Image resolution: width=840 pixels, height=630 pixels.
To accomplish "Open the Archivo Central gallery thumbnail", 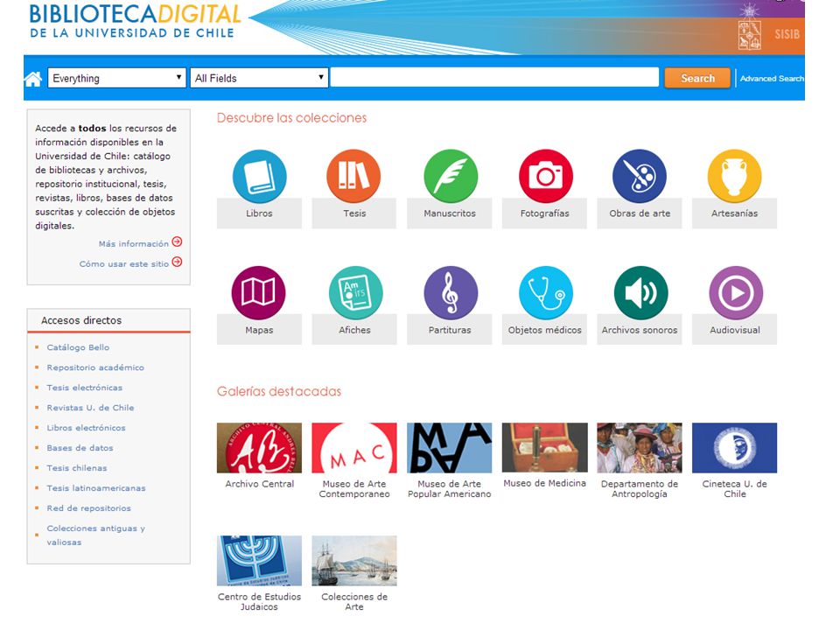I will [x=259, y=448].
